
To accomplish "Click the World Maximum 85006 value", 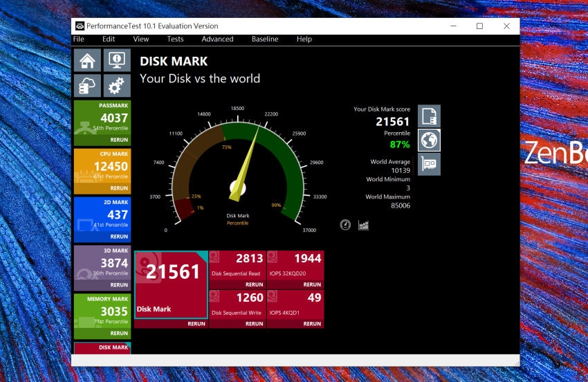I will pyautogui.click(x=401, y=206).
